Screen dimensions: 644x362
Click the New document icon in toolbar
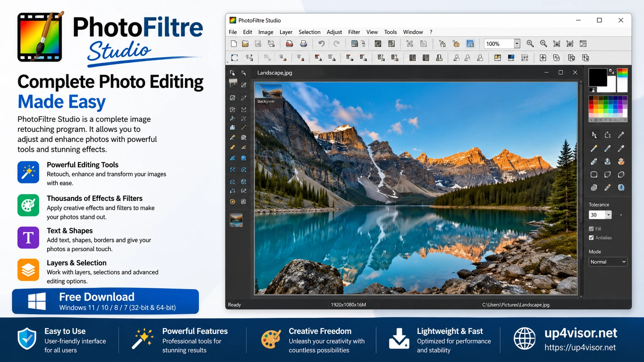point(234,44)
